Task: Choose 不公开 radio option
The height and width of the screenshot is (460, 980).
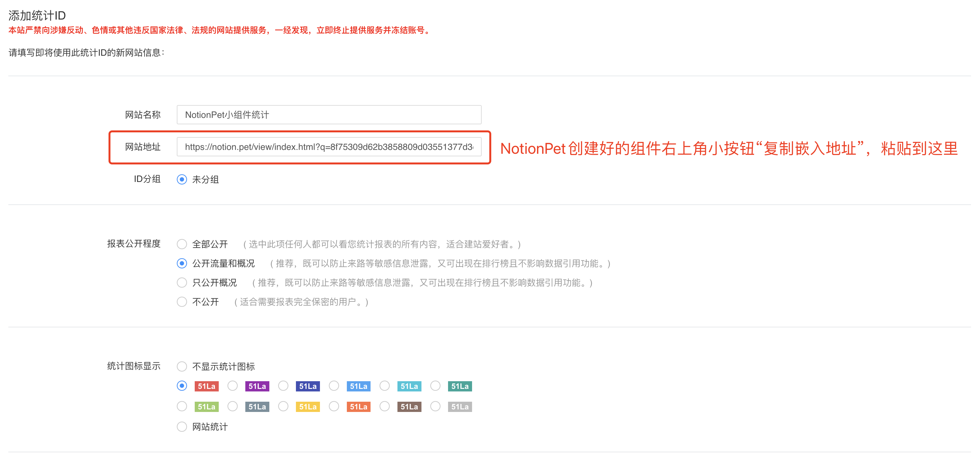Action: click(182, 302)
